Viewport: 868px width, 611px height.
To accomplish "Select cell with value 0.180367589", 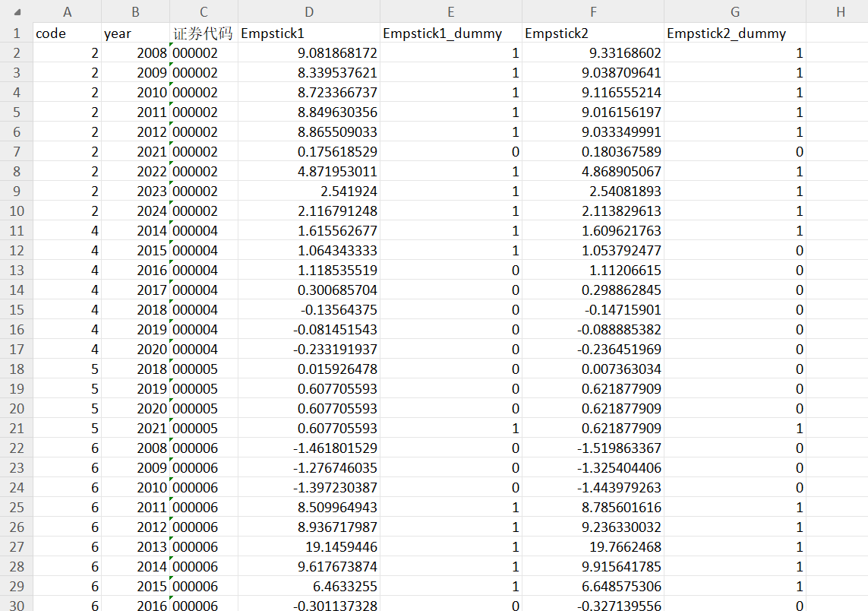I will coord(593,152).
